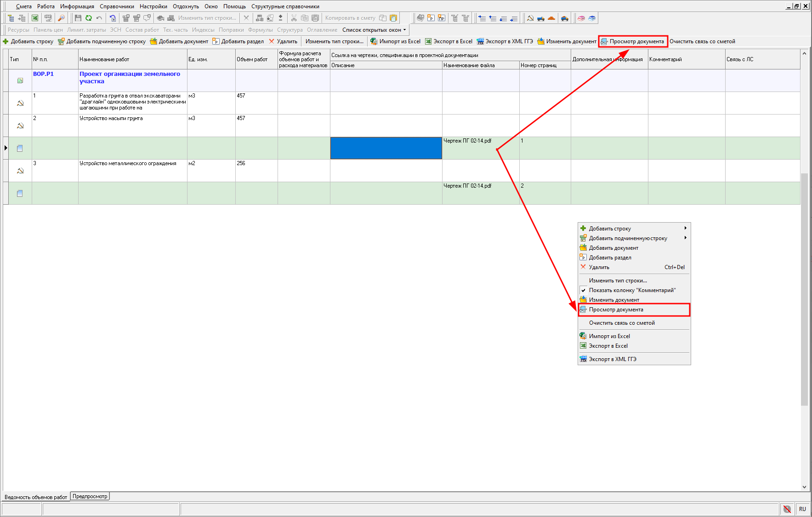Screen dimensions: 812x517
Task: Expand 'Добавить подчиненную строку' submenu arrow
Action: pyautogui.click(x=685, y=238)
